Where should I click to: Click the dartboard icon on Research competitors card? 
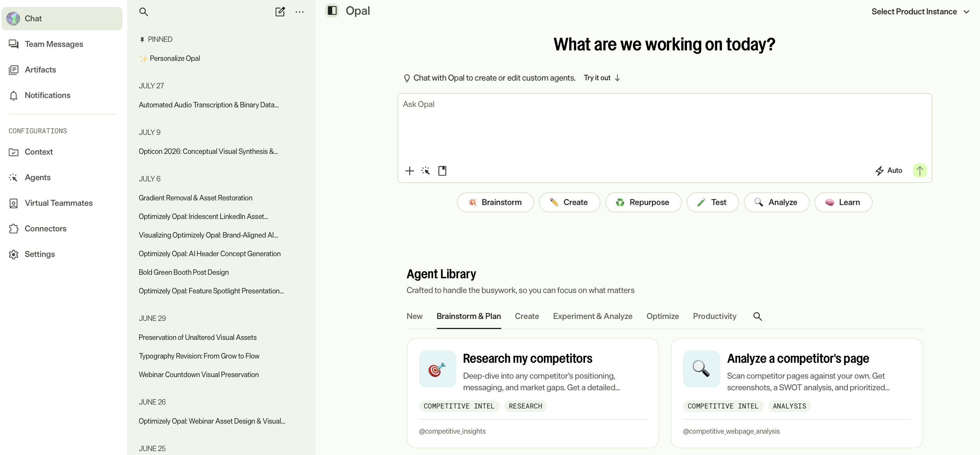click(x=437, y=369)
